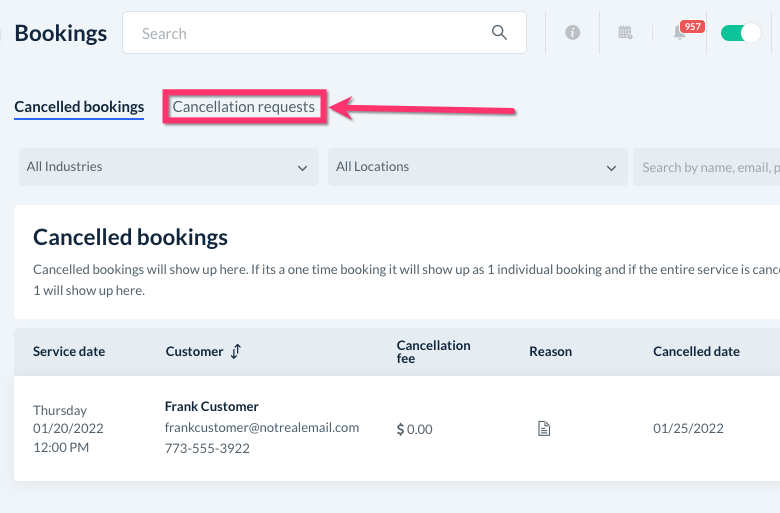Switch off the green header toggle
780x513 pixels.
pos(740,33)
